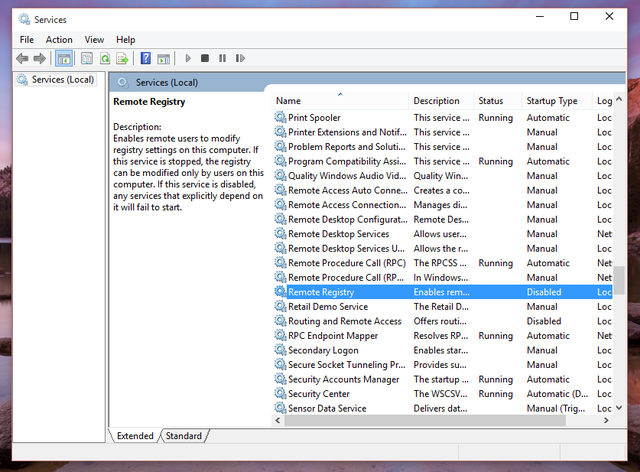Sort by the Name column header
Viewport: 640px width, 472px height.
pyautogui.click(x=340, y=101)
